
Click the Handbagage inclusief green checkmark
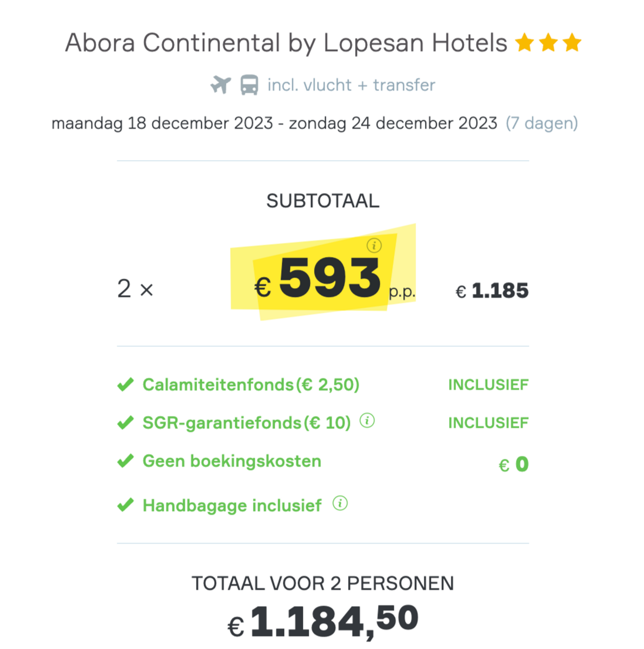[125, 505]
